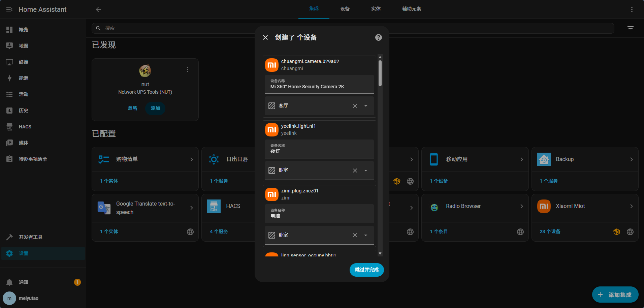Expand area dropdown for Mi 360° camera

(x=366, y=106)
